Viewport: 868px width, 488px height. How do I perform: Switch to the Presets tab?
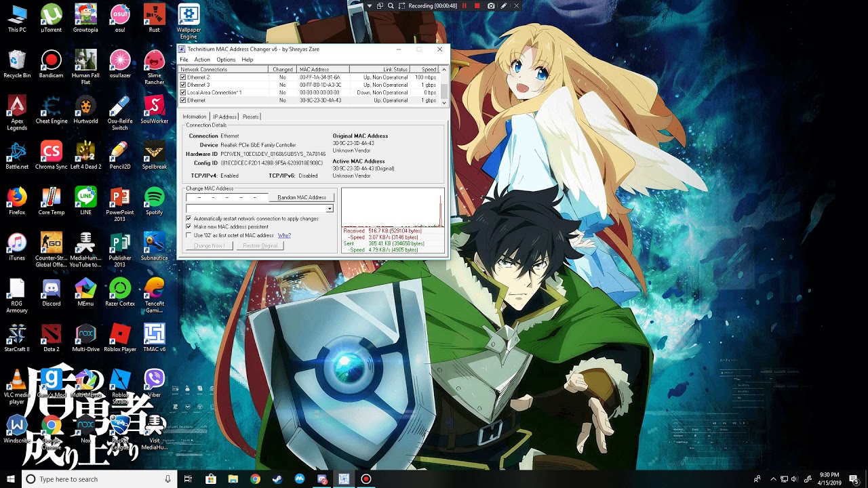(251, 117)
